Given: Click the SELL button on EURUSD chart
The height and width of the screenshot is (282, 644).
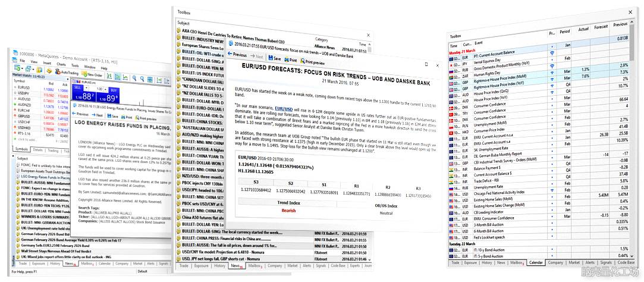Looking at the screenshot, I should 77,87.
